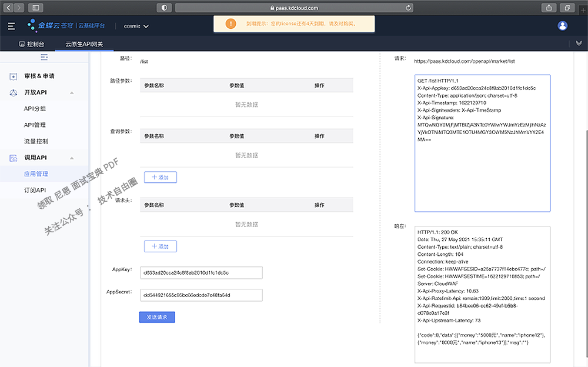588x367 pixels.
Task: Click the license expiry notice text
Action: click(301, 24)
